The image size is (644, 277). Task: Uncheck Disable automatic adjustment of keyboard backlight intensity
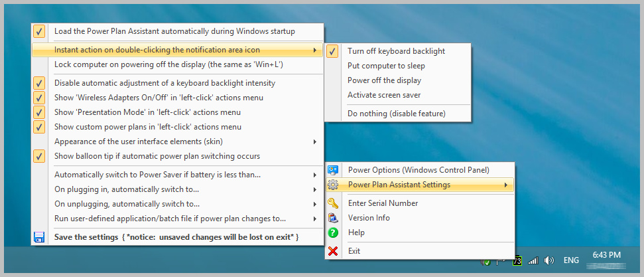pyautogui.click(x=39, y=83)
